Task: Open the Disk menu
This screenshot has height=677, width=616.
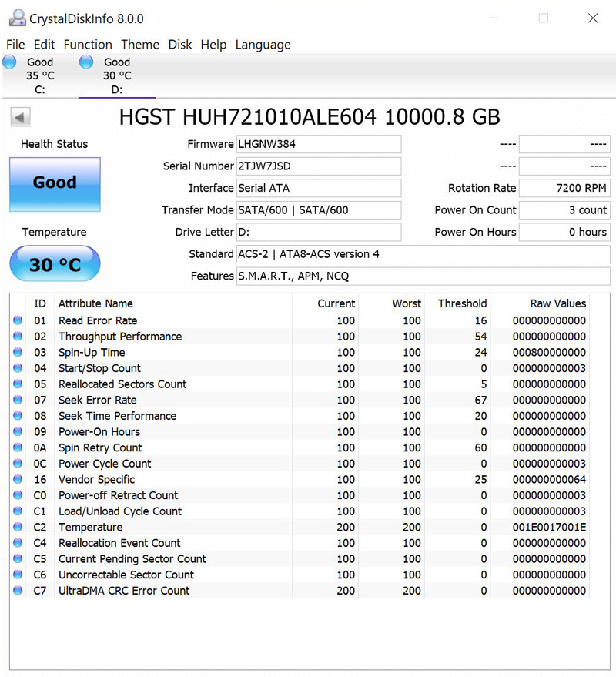Action: click(x=180, y=45)
